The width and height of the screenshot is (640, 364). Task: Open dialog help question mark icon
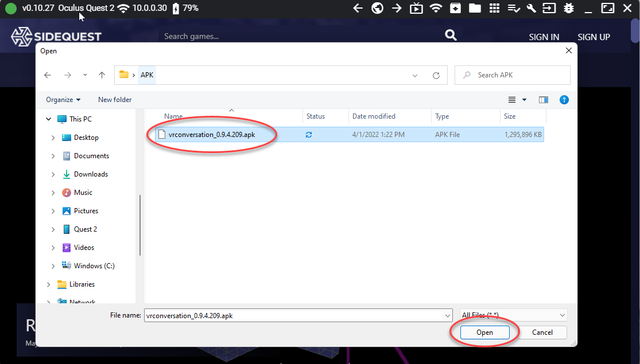pos(564,100)
